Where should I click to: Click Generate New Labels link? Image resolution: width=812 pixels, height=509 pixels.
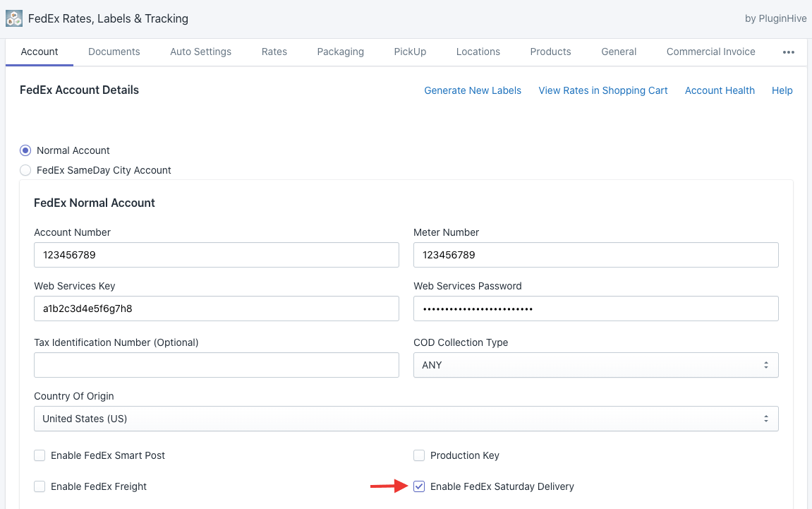[x=473, y=90]
